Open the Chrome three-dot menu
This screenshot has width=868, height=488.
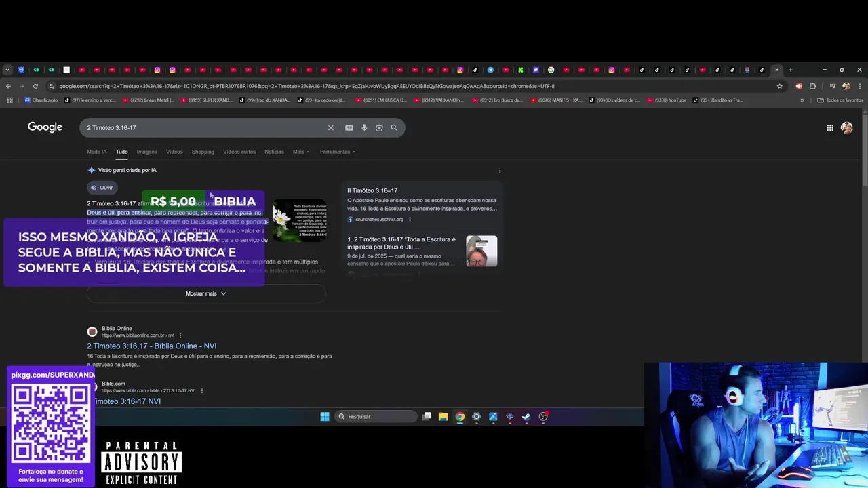[x=860, y=86]
